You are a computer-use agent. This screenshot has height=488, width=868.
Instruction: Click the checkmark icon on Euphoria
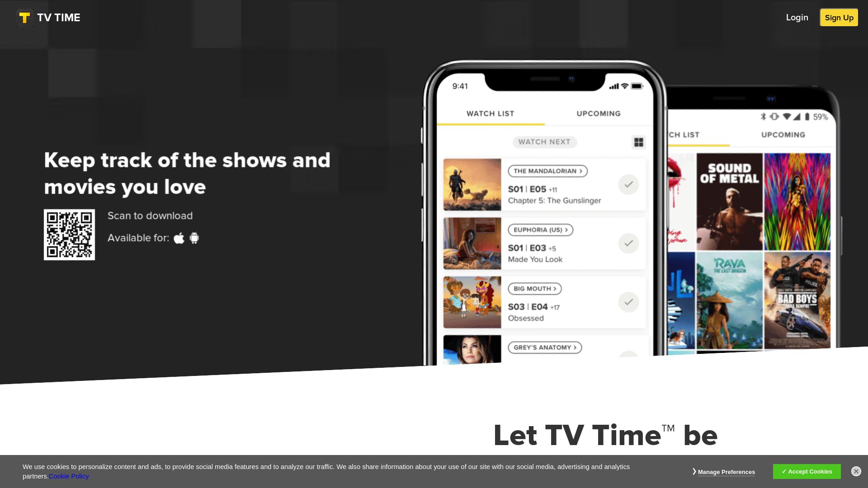click(x=628, y=243)
